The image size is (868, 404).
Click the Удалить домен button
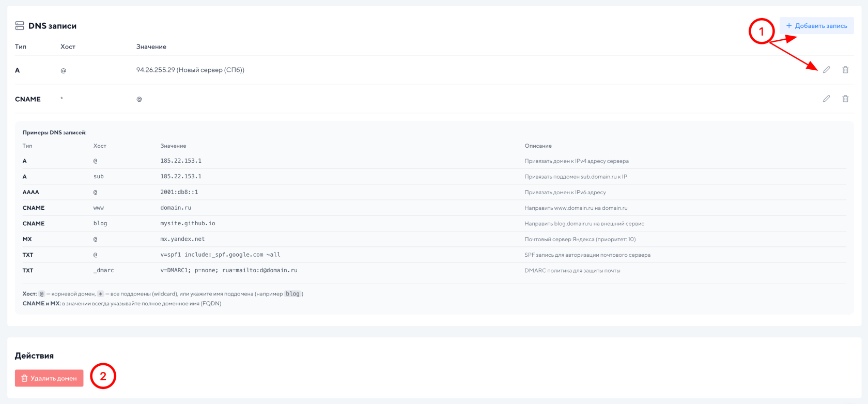pos(49,378)
